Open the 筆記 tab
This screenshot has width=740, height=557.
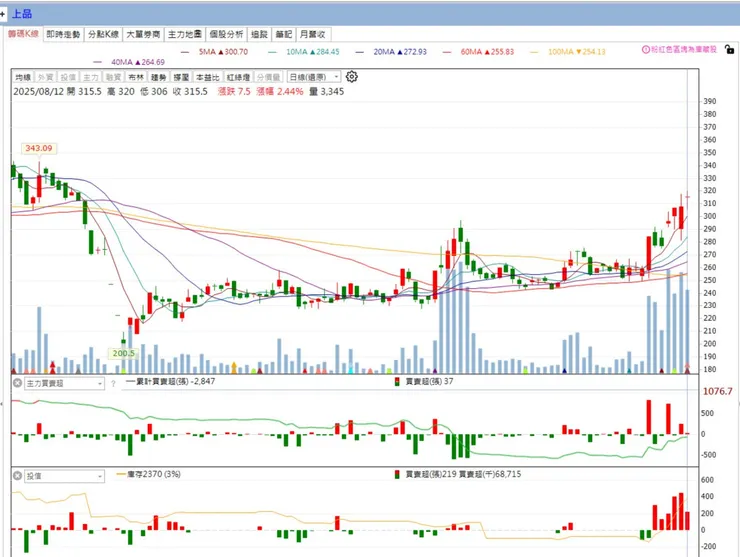(284, 34)
